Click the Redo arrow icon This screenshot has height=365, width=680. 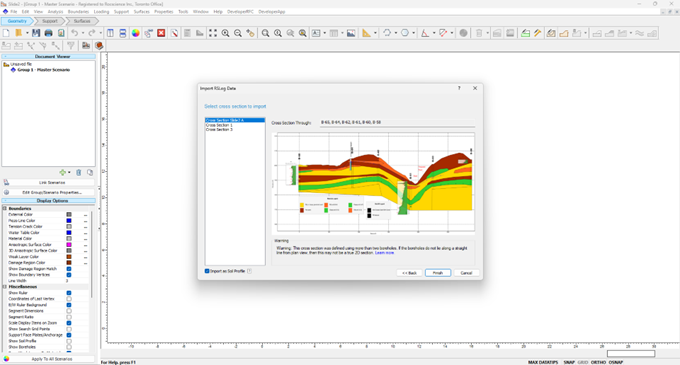tap(92, 33)
